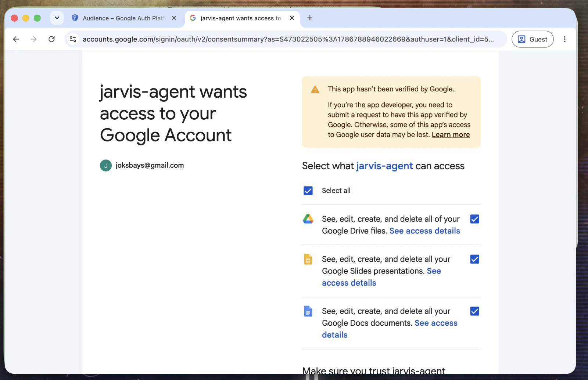Uncheck Google Slides presentations access checkbox
Screen dimensions: 588x380
475,259
